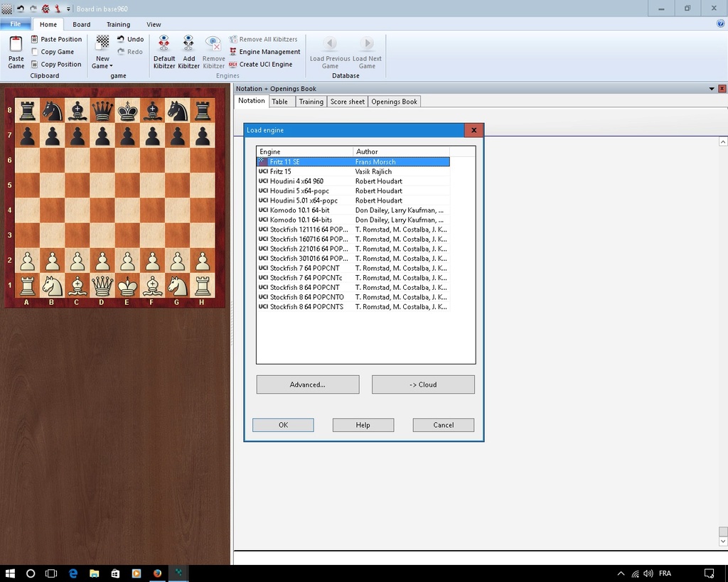Click the Copy Position icon in the ribbon
The width and height of the screenshot is (728, 582).
click(34, 64)
